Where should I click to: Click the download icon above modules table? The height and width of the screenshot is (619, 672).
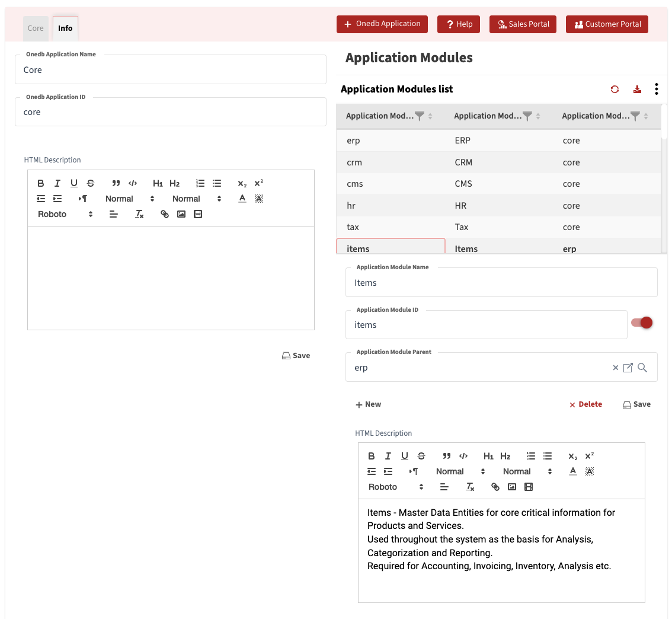pyautogui.click(x=637, y=90)
